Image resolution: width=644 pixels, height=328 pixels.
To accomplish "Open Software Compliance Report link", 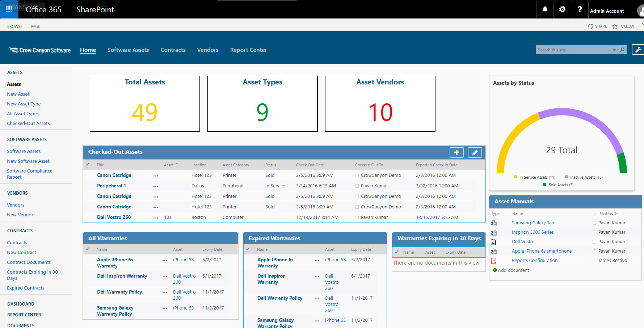I will pyautogui.click(x=29, y=174).
